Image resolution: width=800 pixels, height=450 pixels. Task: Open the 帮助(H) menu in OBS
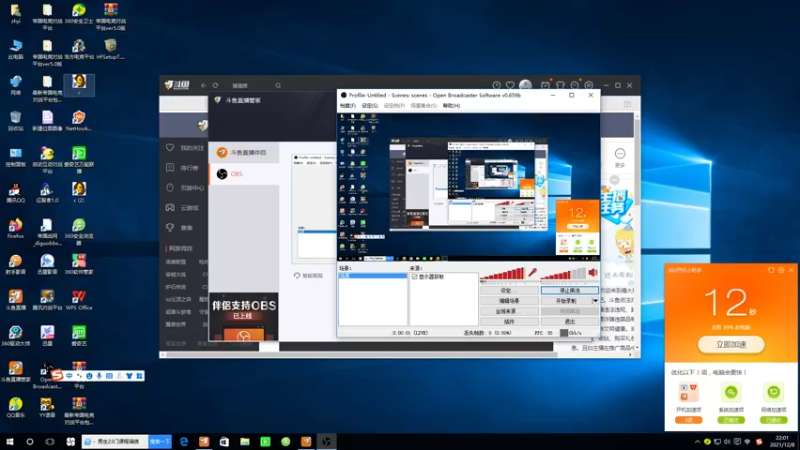pos(451,106)
